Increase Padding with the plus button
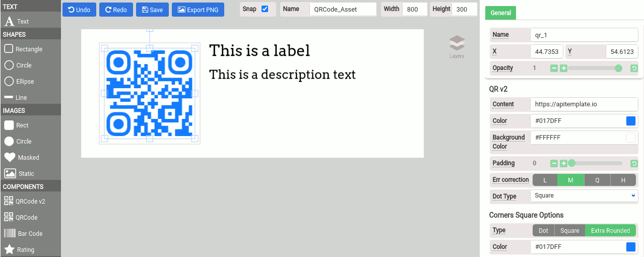 pos(564,163)
